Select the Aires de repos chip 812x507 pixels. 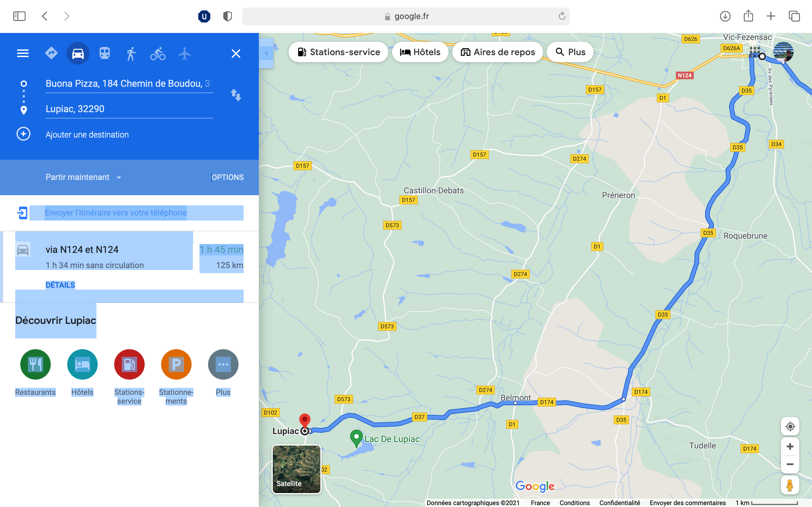[x=498, y=52]
